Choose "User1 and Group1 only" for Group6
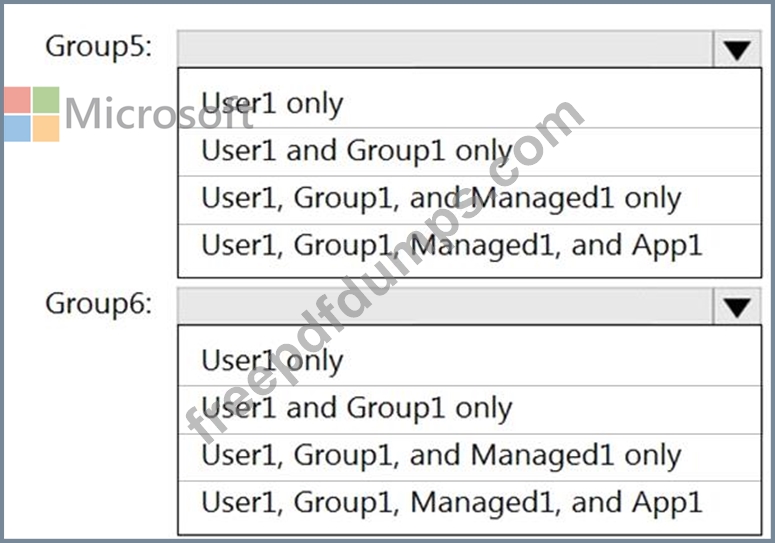Image resolution: width=775 pixels, height=543 pixels. click(x=356, y=408)
